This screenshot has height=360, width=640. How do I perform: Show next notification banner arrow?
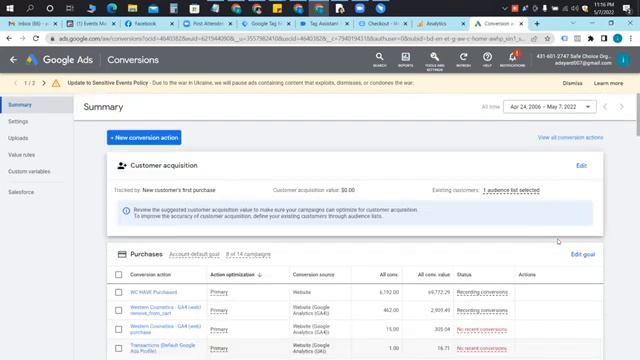click(x=44, y=83)
